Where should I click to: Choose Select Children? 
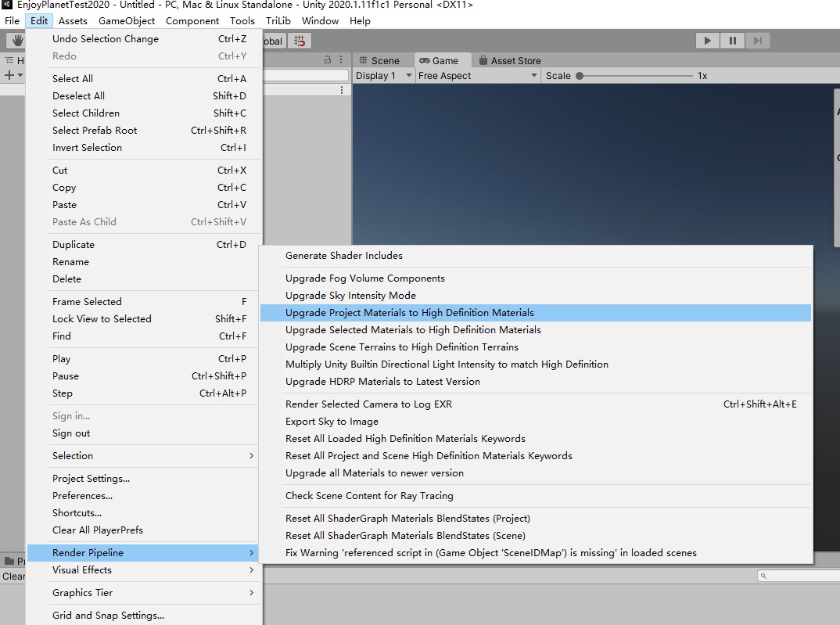145,113
